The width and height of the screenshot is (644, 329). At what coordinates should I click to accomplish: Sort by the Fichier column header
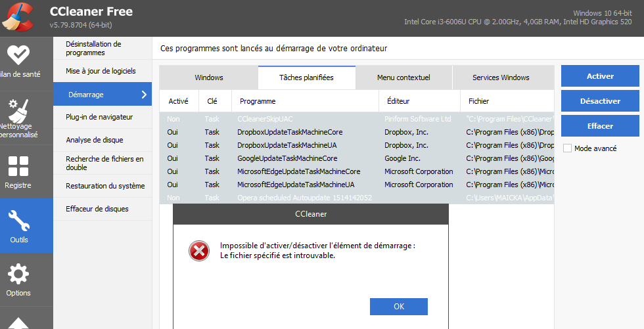(x=507, y=101)
